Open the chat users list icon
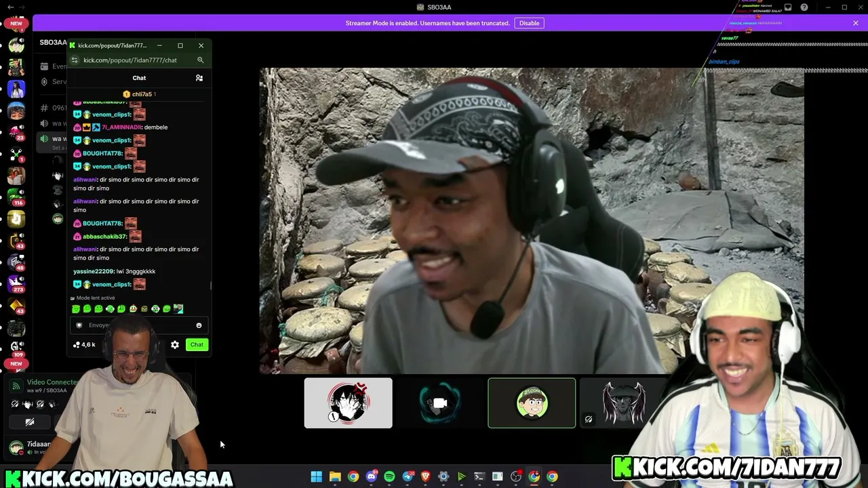Image resolution: width=868 pixels, height=488 pixels. [199, 78]
